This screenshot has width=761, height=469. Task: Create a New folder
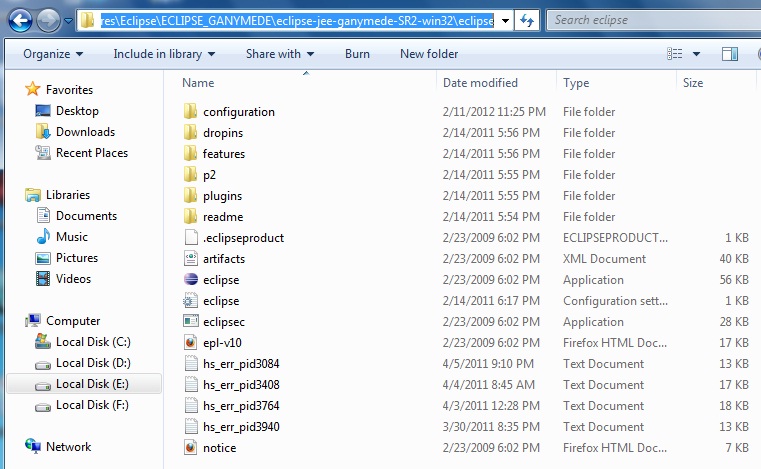click(x=429, y=54)
